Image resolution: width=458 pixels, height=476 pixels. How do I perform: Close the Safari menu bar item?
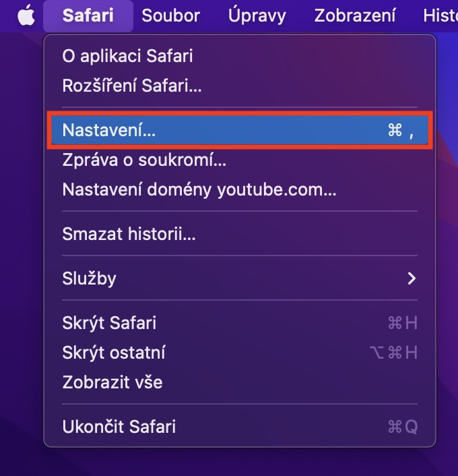[x=88, y=16]
